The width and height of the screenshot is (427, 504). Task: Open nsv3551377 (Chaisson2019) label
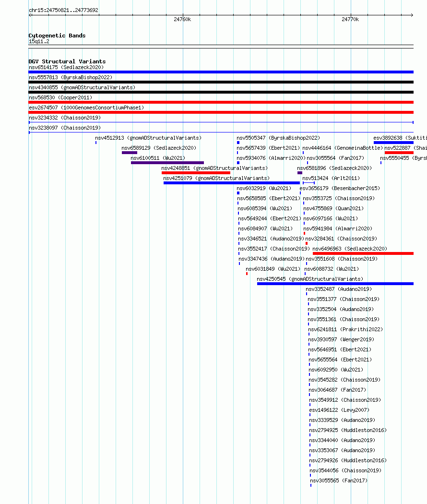[x=344, y=299]
